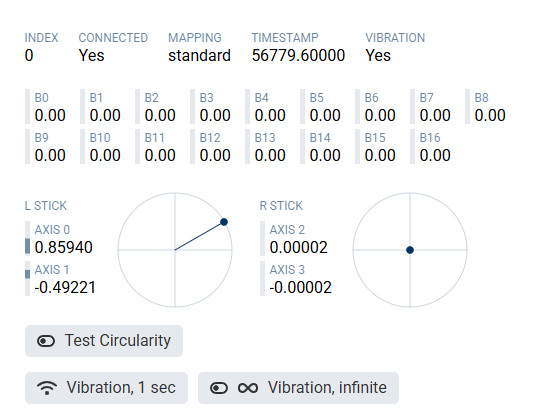553x414 pixels.
Task: Click the B8 button value
Action: 490,115
